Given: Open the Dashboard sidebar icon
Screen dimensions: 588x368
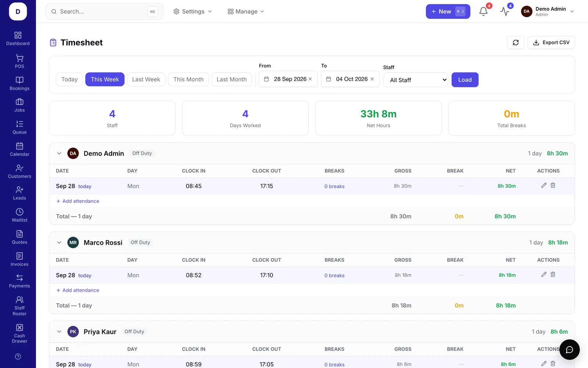Looking at the screenshot, I should (18, 39).
